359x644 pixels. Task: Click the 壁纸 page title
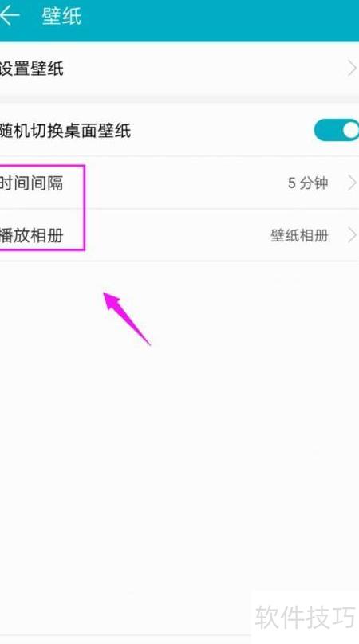pos(61,16)
